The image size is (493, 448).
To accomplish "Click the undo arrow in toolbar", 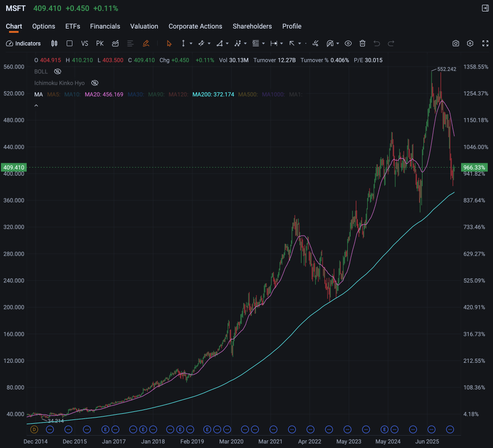I will (377, 43).
